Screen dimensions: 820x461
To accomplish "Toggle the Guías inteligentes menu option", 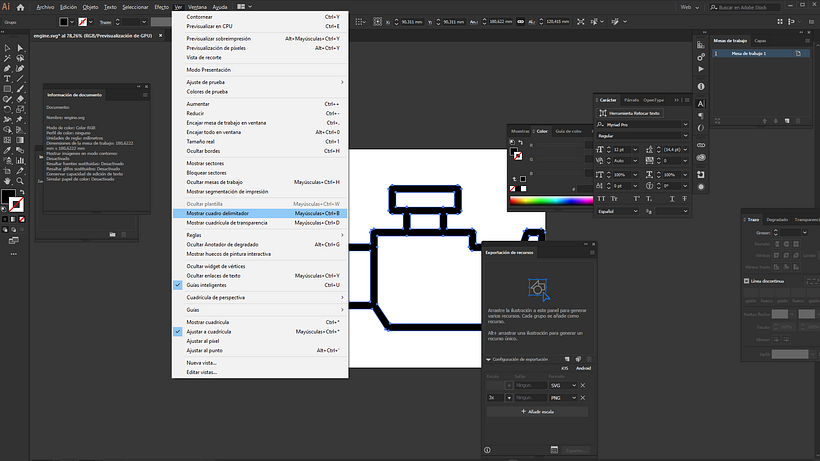I will pyautogui.click(x=208, y=285).
